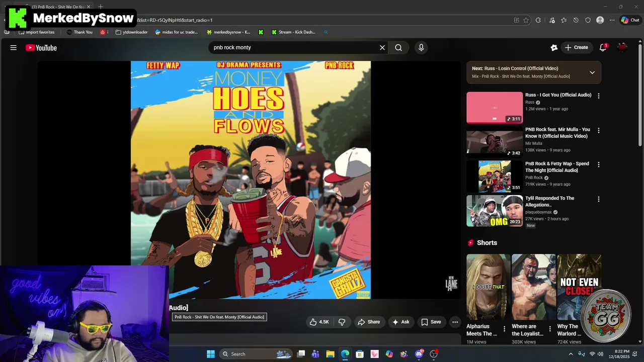
Task: Open the Import favorites bookmark
Action: click(37, 32)
